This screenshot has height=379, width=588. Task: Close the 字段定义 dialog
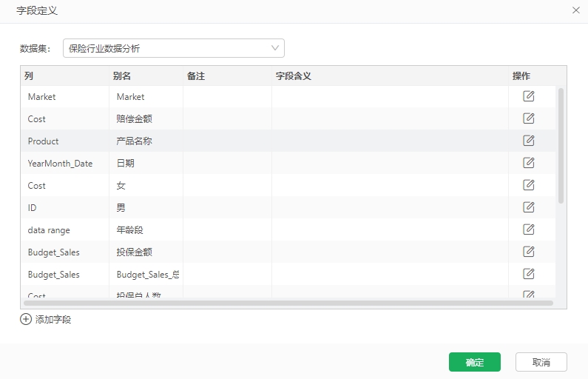coord(576,10)
